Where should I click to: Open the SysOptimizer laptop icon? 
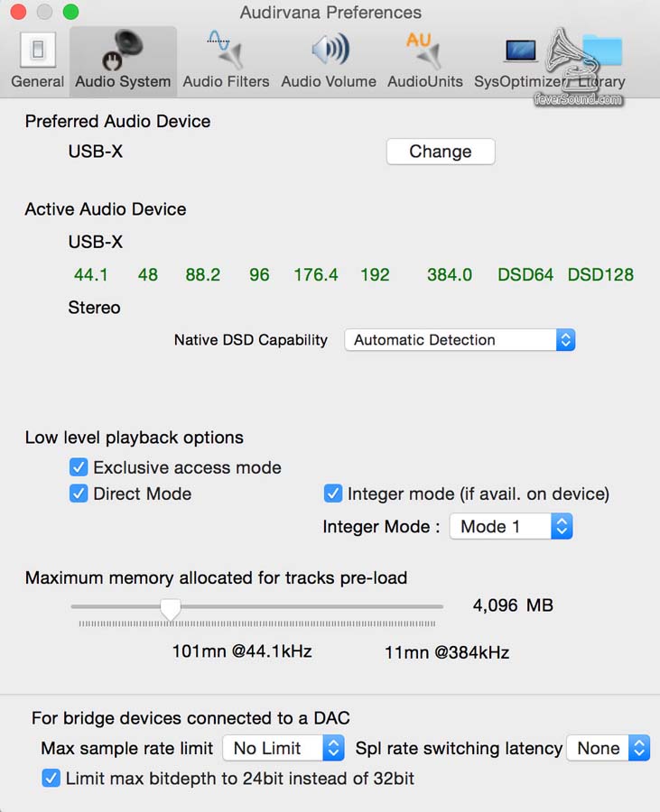pyautogui.click(x=521, y=50)
